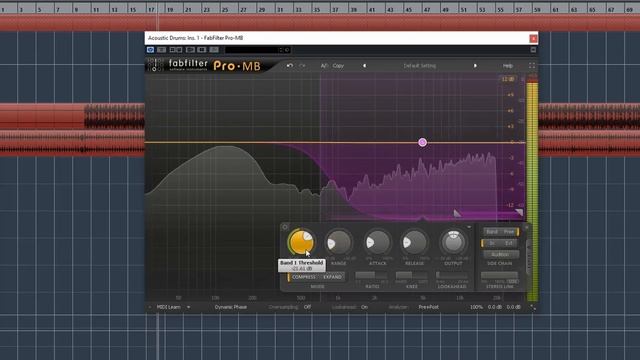Click the 100% mix value

point(476,307)
